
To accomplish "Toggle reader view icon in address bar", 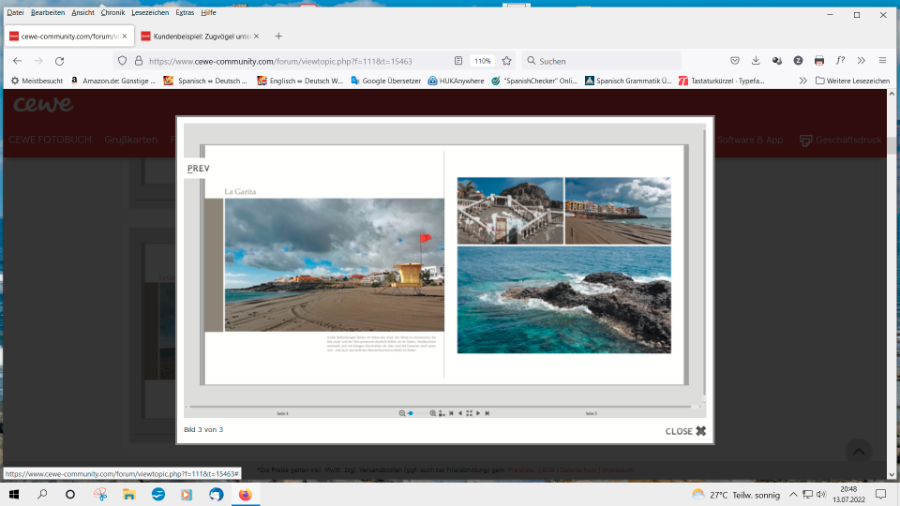I will point(458,61).
